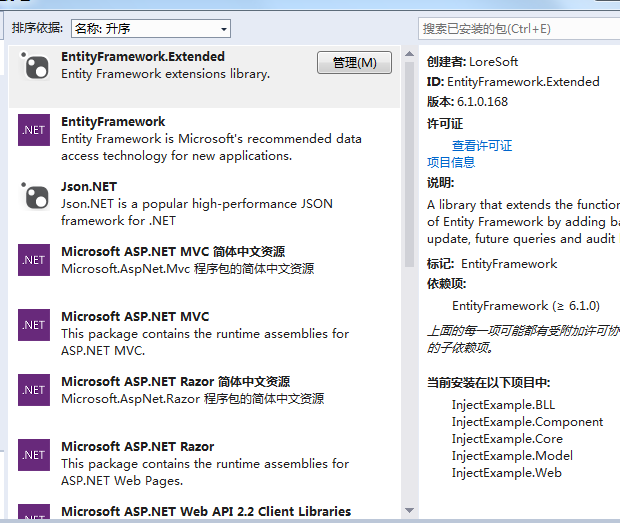Click the creator name LoreSoft
620x523 pixels.
(493, 62)
